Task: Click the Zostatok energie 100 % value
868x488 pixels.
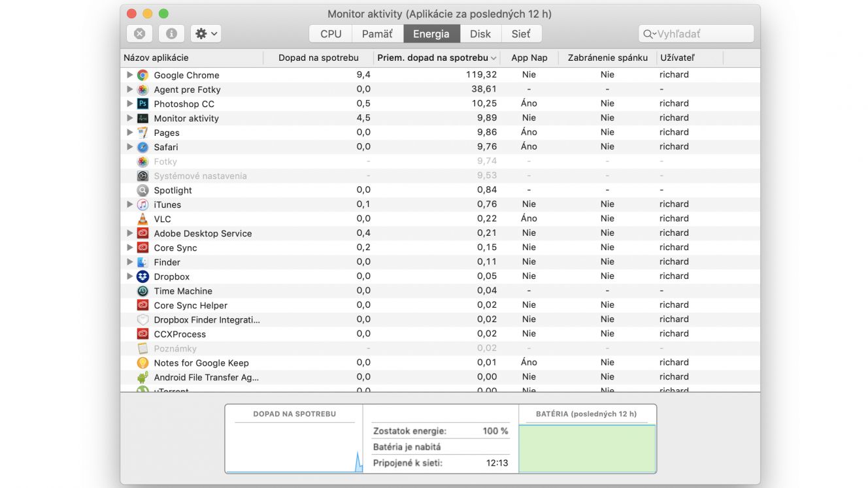Action: [495, 431]
